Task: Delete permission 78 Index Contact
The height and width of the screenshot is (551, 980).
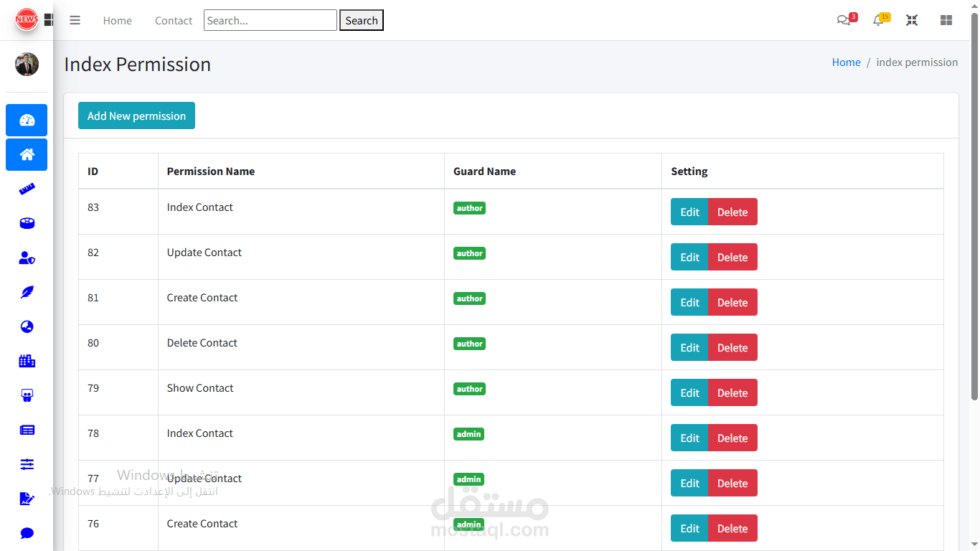Action: [732, 438]
